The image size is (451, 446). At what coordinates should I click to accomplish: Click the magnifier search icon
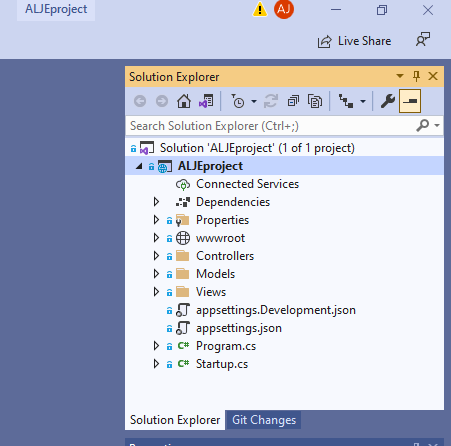[x=422, y=126]
